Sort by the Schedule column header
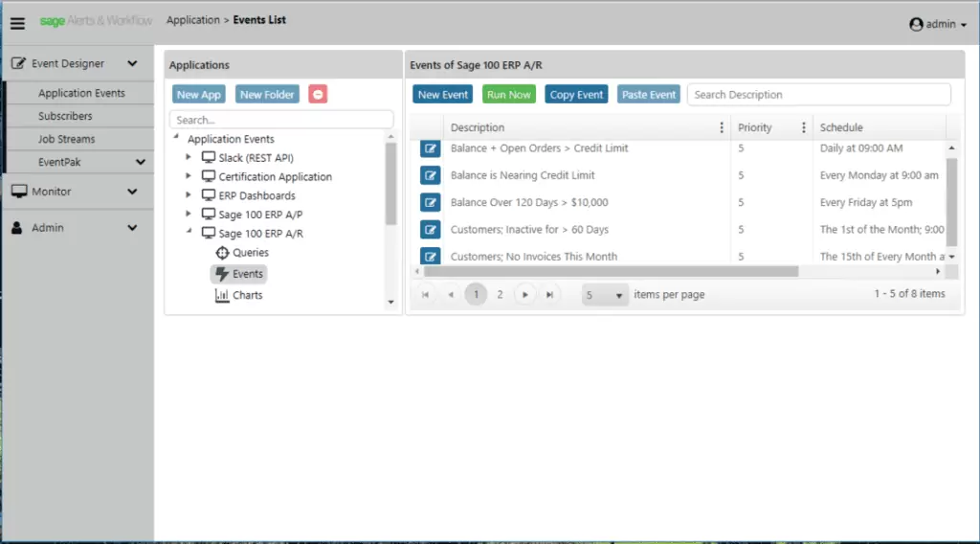This screenshot has height=544, width=980. point(841,127)
